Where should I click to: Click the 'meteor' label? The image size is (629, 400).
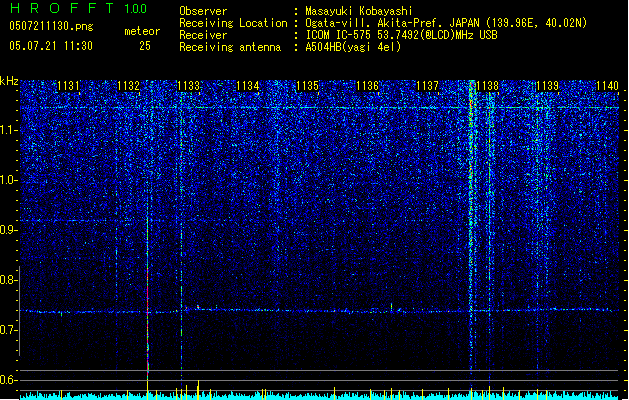pyautogui.click(x=142, y=31)
